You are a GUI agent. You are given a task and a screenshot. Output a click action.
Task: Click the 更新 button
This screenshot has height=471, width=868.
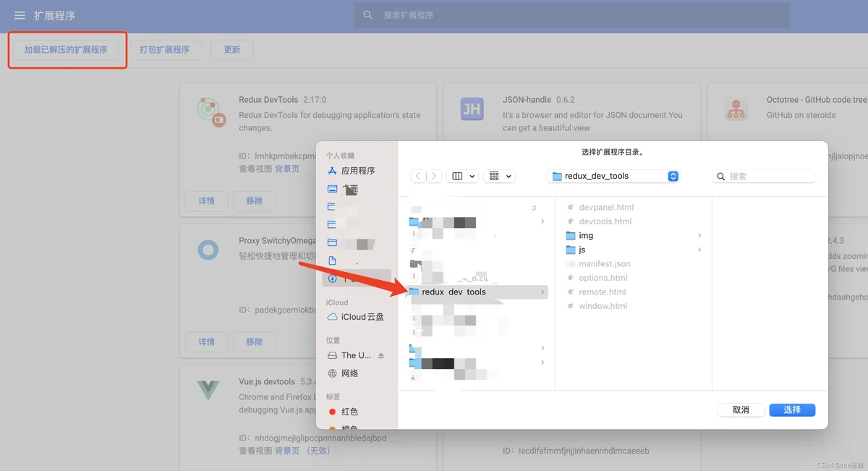tap(232, 50)
